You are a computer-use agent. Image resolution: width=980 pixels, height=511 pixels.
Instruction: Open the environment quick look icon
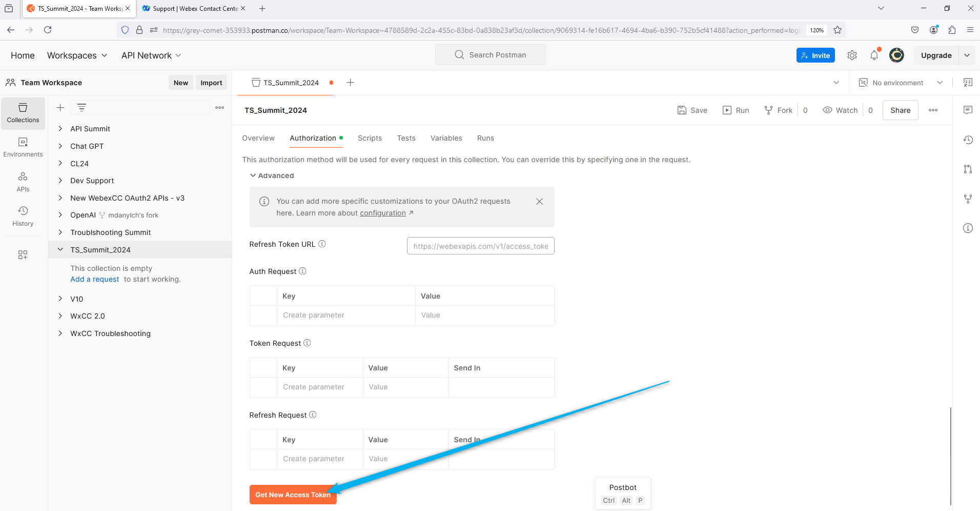coord(968,83)
